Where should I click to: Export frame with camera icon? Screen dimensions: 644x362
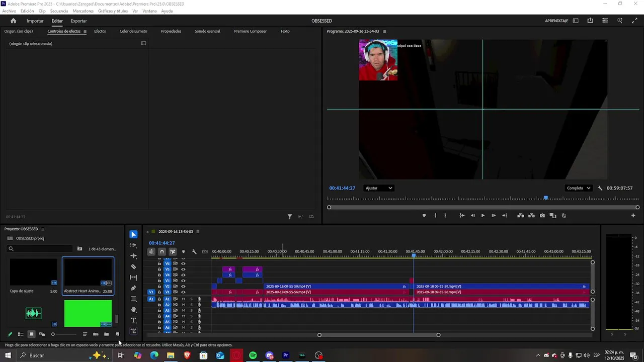click(x=542, y=215)
